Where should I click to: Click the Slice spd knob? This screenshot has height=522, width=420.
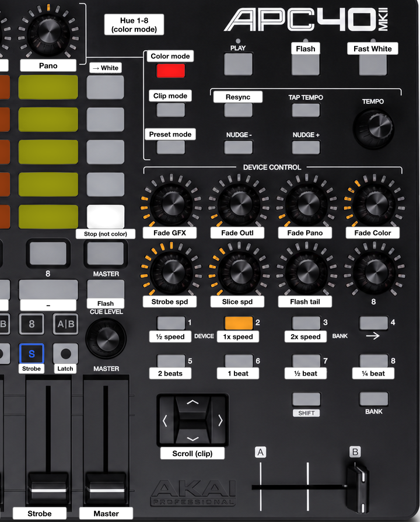coord(239,272)
